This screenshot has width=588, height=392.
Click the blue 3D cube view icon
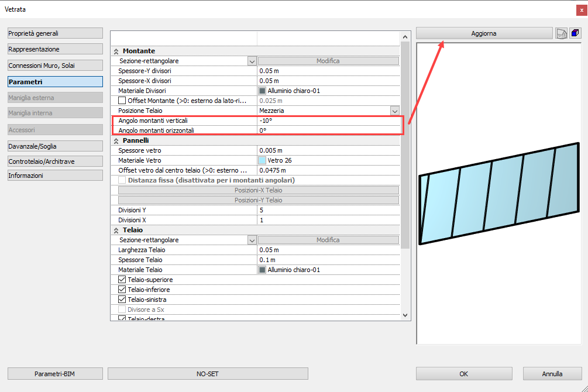coord(575,33)
